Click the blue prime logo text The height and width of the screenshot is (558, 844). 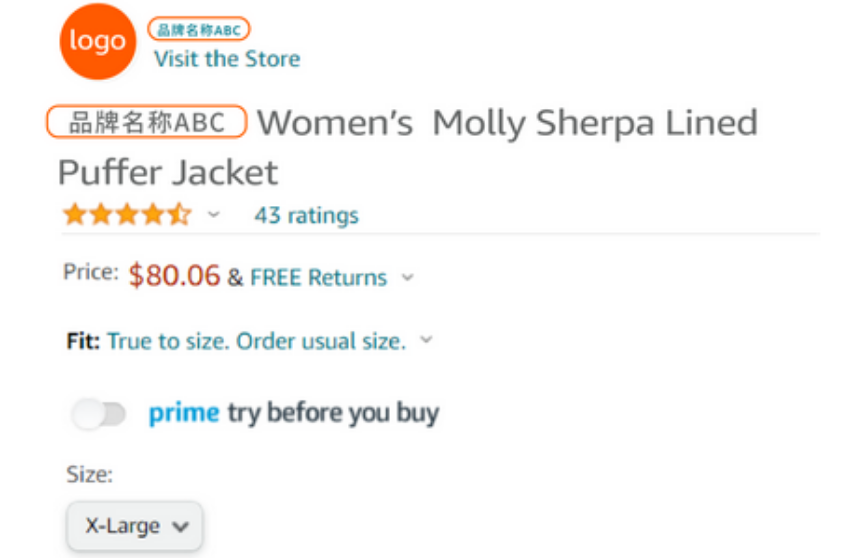(183, 412)
